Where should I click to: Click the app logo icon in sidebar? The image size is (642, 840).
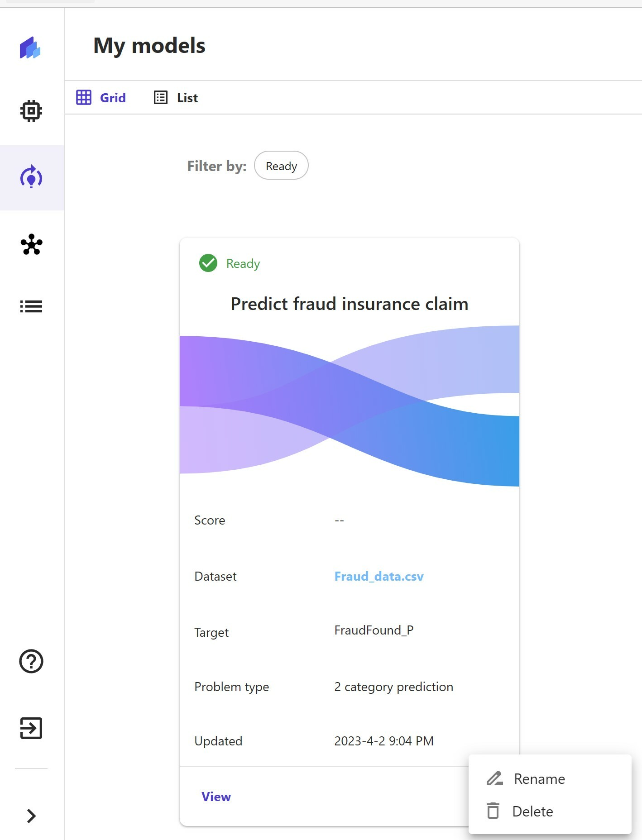tap(30, 48)
